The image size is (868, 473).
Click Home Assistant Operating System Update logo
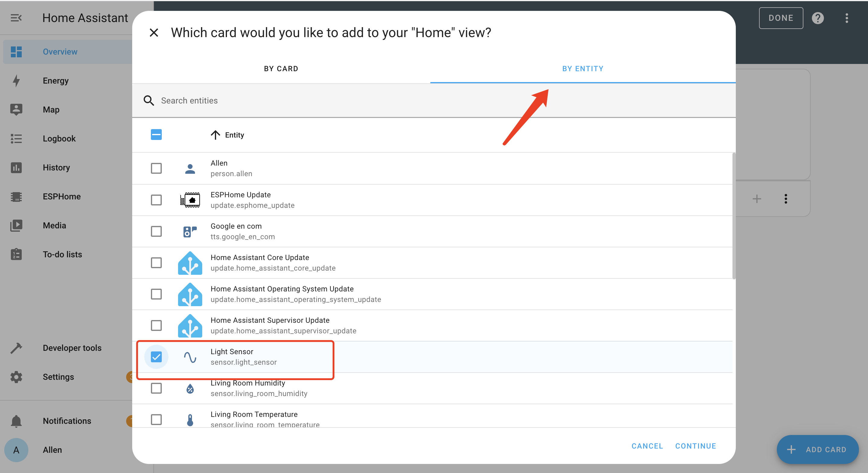[x=190, y=294]
